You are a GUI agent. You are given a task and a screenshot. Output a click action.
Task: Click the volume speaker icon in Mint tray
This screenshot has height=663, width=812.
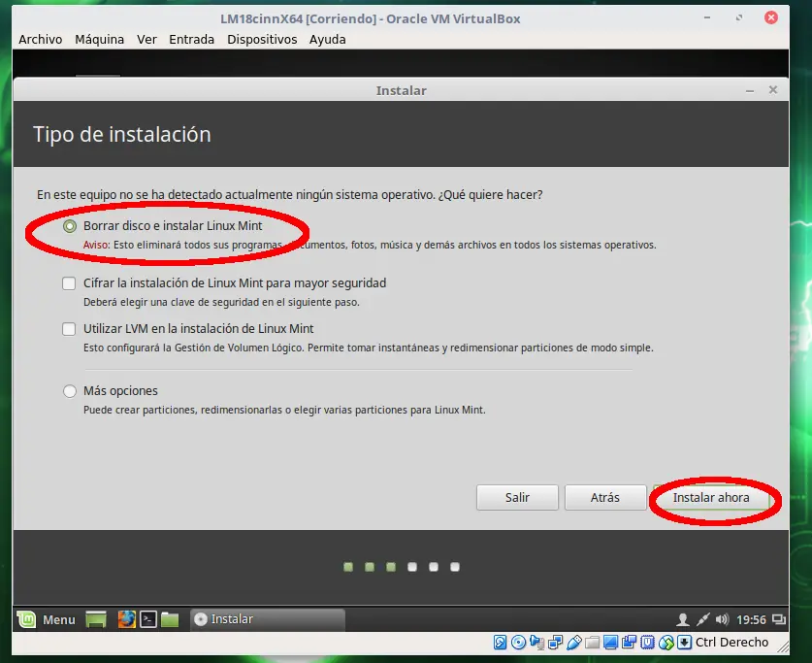(x=722, y=619)
